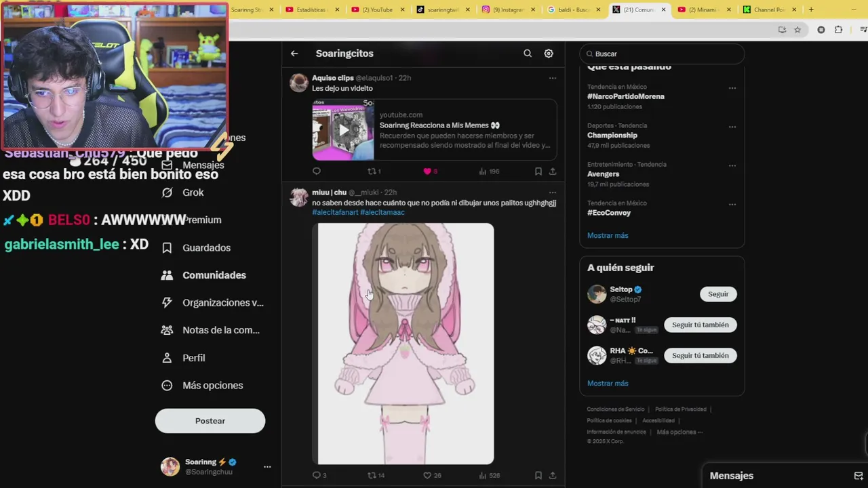
Task: Follow back the NATT account
Action: pyautogui.click(x=701, y=325)
